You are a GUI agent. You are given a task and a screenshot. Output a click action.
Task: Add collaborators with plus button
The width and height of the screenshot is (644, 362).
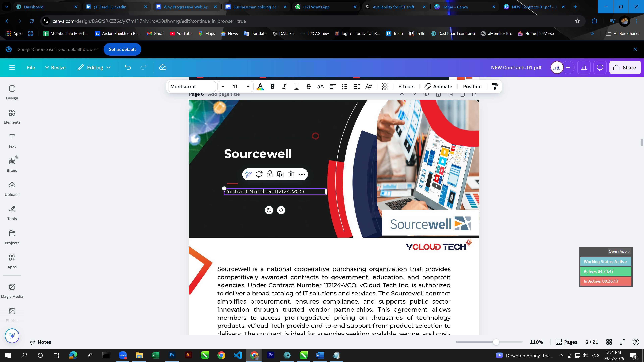(568, 67)
